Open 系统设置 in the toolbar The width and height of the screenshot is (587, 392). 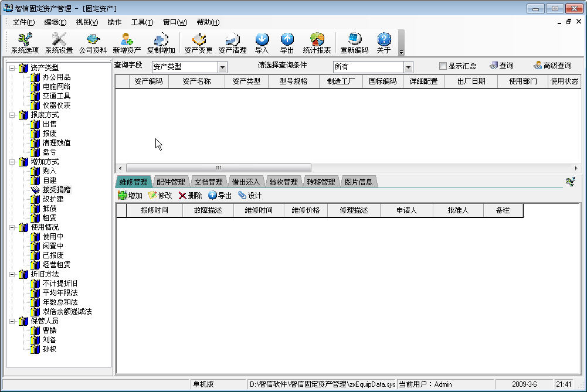[59, 43]
